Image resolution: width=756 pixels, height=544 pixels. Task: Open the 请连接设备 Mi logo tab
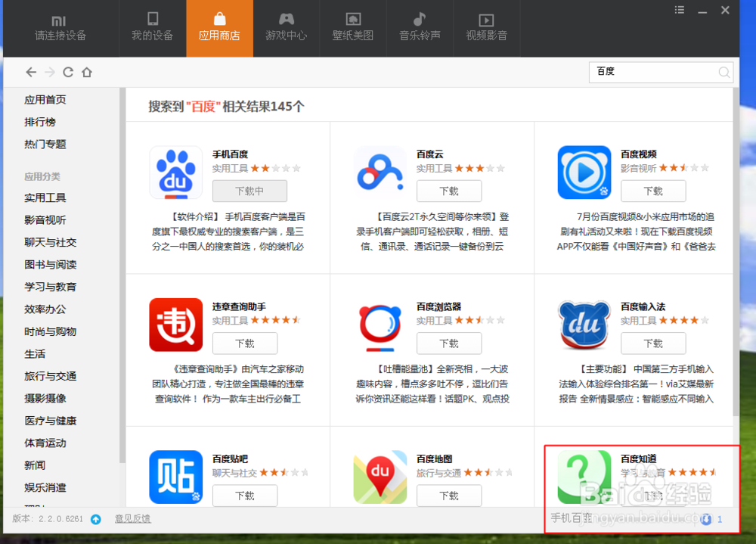60,29
